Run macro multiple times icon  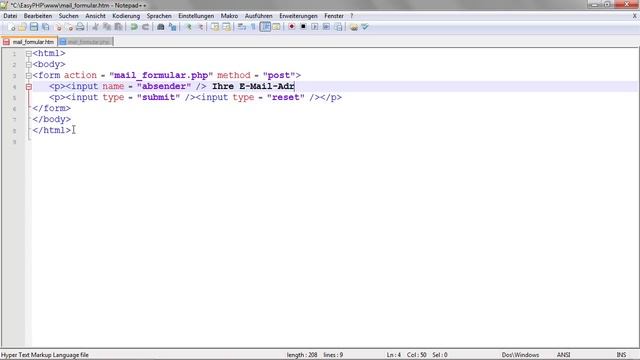tap(326, 27)
